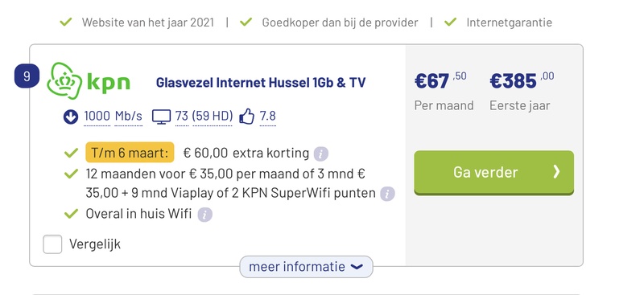Click the download speed arrow icon
The height and width of the screenshot is (295, 644).
click(x=71, y=117)
